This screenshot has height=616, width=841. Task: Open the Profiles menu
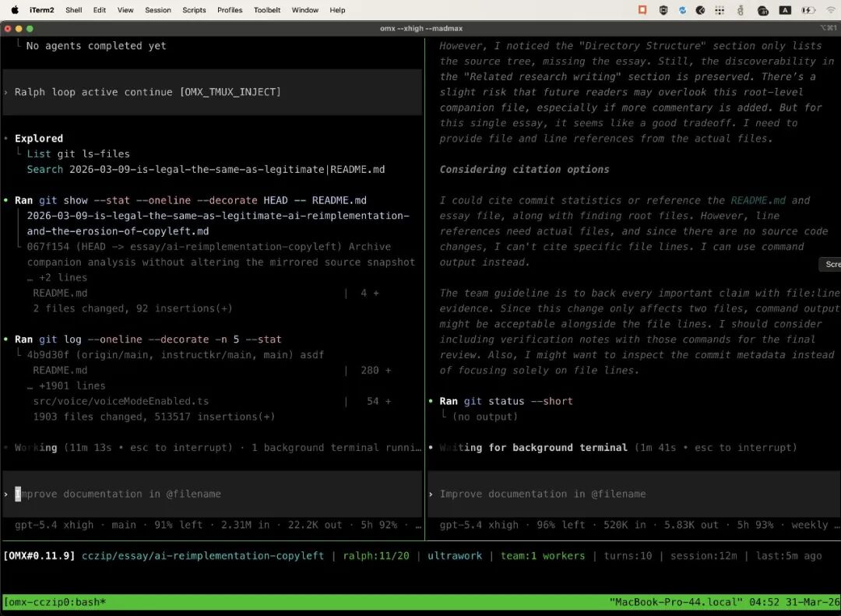(x=230, y=10)
